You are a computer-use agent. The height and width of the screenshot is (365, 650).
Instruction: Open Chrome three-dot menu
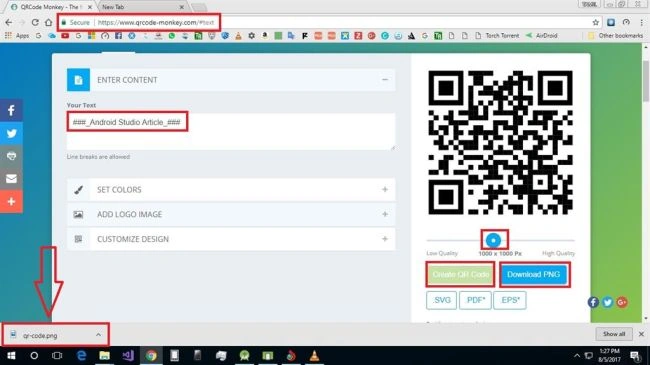tap(641, 22)
